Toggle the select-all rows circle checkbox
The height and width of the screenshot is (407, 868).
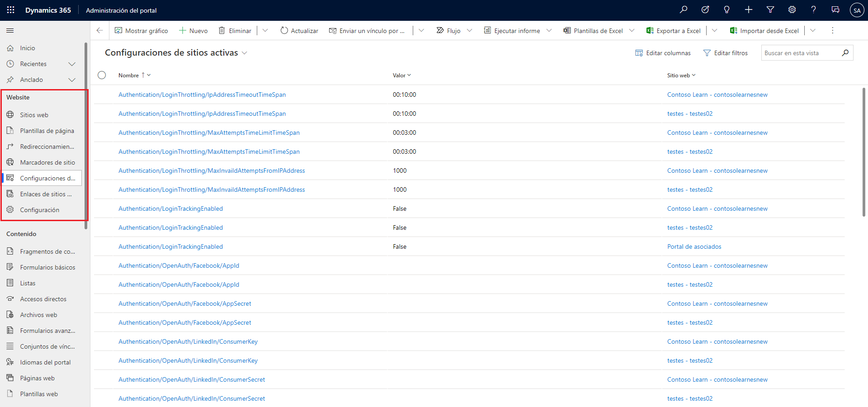click(x=102, y=75)
